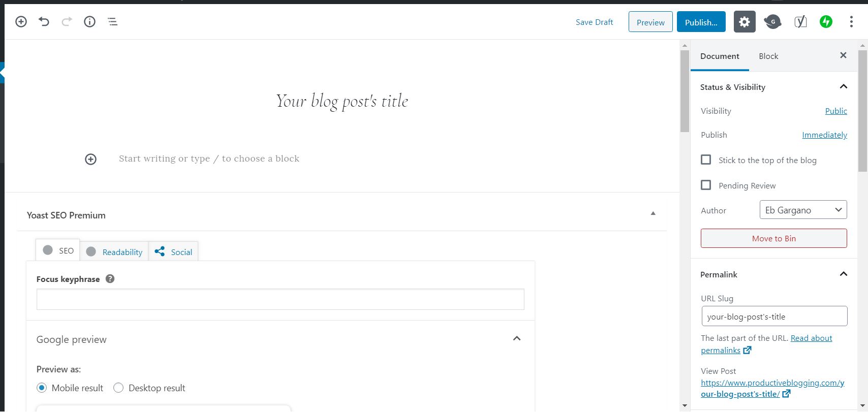Click the Focus keyphrase help question icon
The width and height of the screenshot is (868, 412).
110,279
